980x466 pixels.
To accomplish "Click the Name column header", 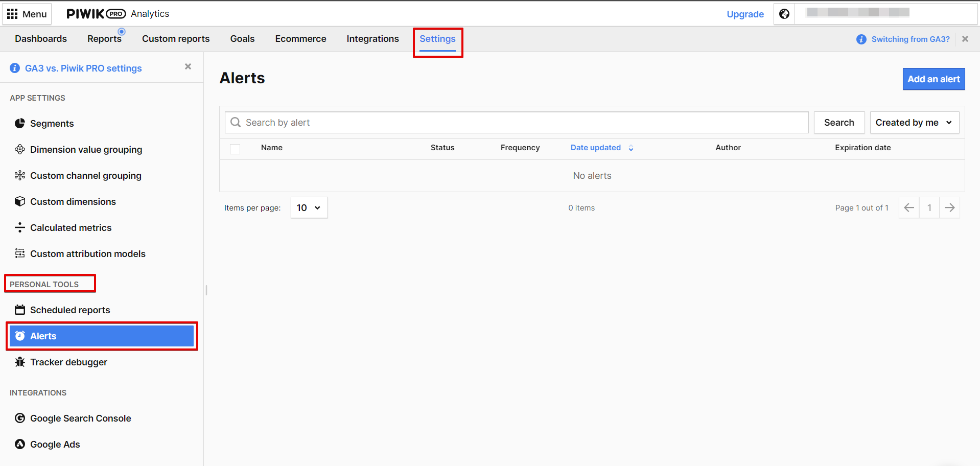I will [x=272, y=148].
